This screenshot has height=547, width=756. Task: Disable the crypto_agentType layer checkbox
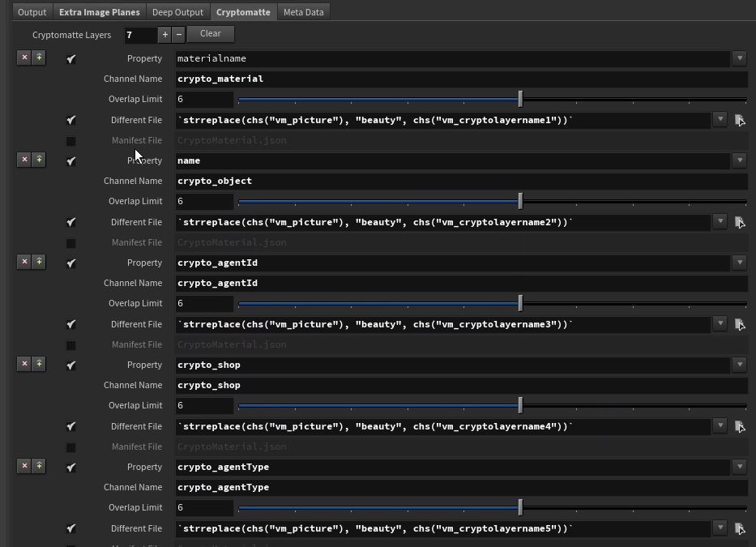70,468
